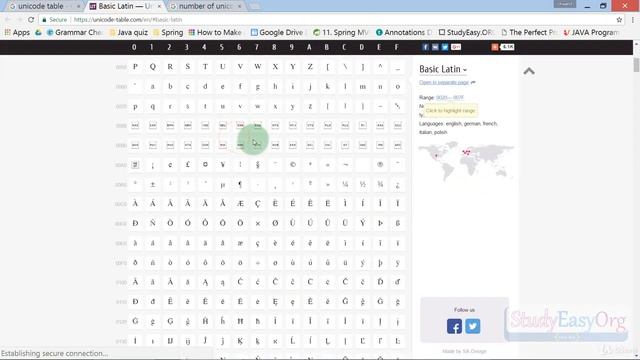Select the sharp s ß character cell
640x360 pixels.
click(x=398, y=223)
